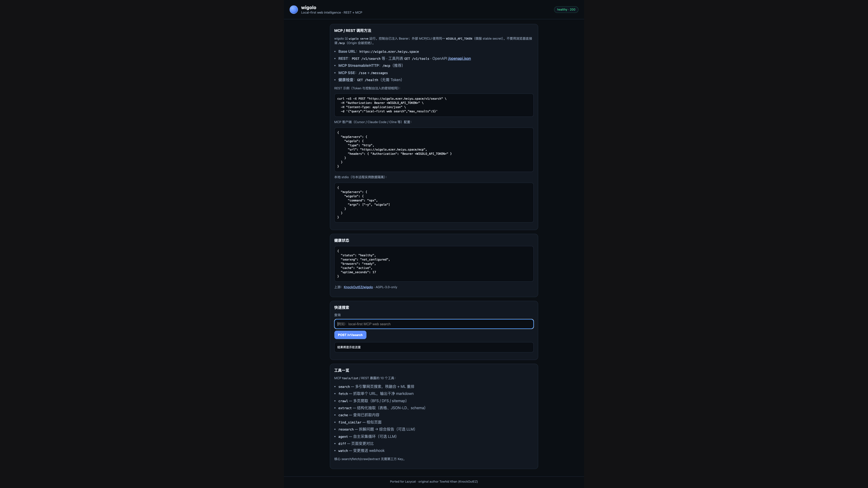Screen dimensions: 868x488
Task: Click the AGPL-3.0-only license text
Action: pos(387,287)
